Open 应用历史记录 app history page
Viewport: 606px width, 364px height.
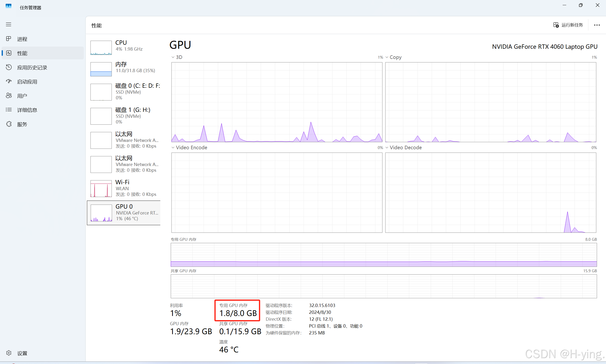click(32, 67)
